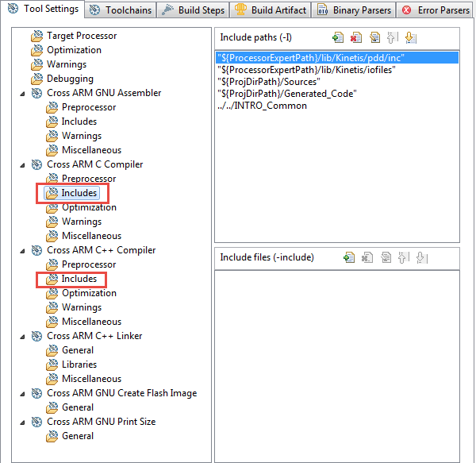Viewport: 476px width, 463px height.
Task: Collapse the Cross ARM GNU Print Size node
Action: tap(22, 422)
